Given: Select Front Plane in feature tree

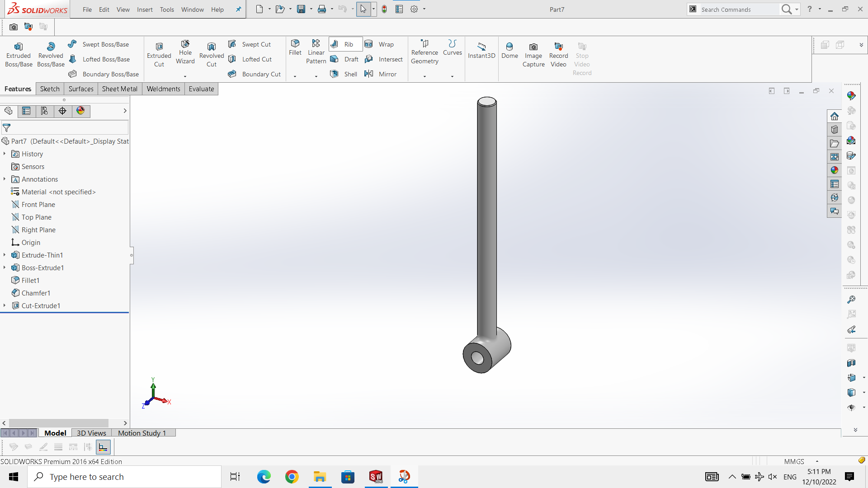Looking at the screenshot, I should tap(33, 205).
